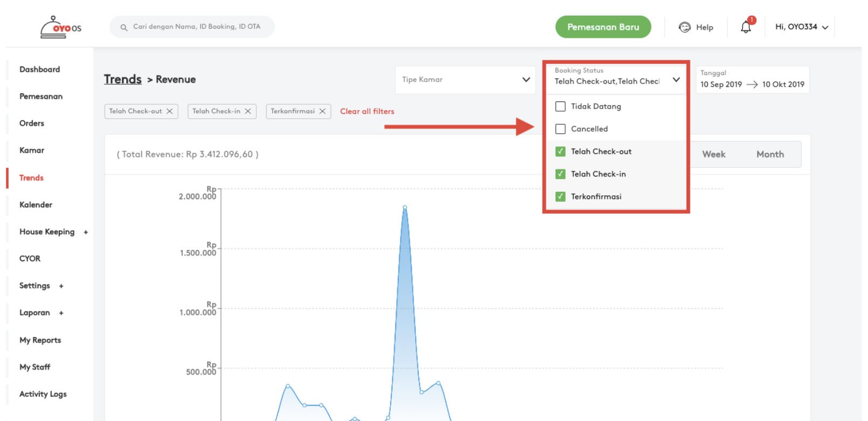The image size is (868, 421).
Task: Uncheck the Telah Check-out checkbox
Action: point(560,152)
